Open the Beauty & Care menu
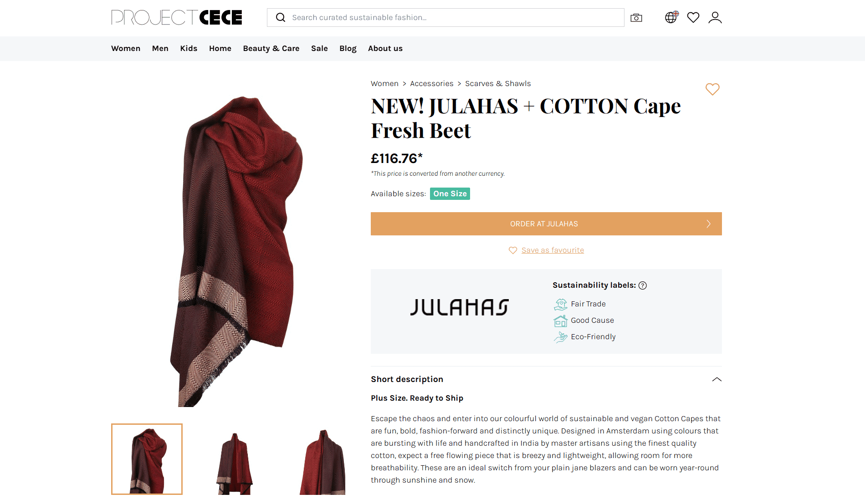 click(271, 48)
